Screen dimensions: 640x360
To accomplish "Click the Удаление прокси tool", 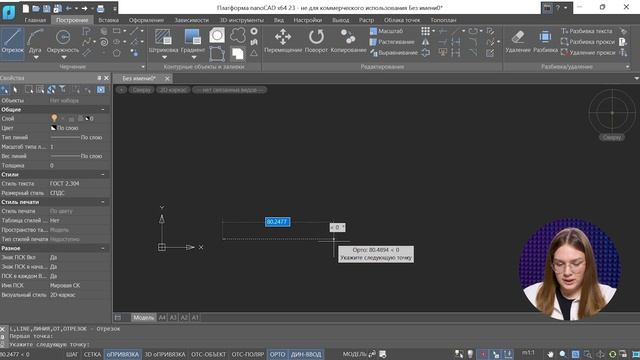I will tap(588, 53).
